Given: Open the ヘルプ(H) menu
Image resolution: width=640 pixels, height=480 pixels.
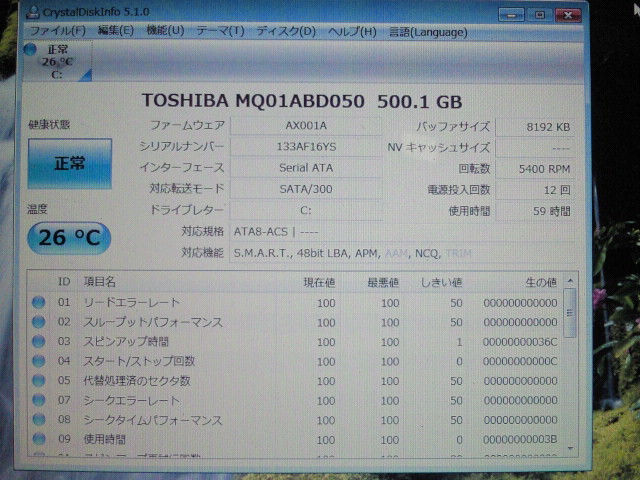Looking at the screenshot, I should [x=352, y=32].
